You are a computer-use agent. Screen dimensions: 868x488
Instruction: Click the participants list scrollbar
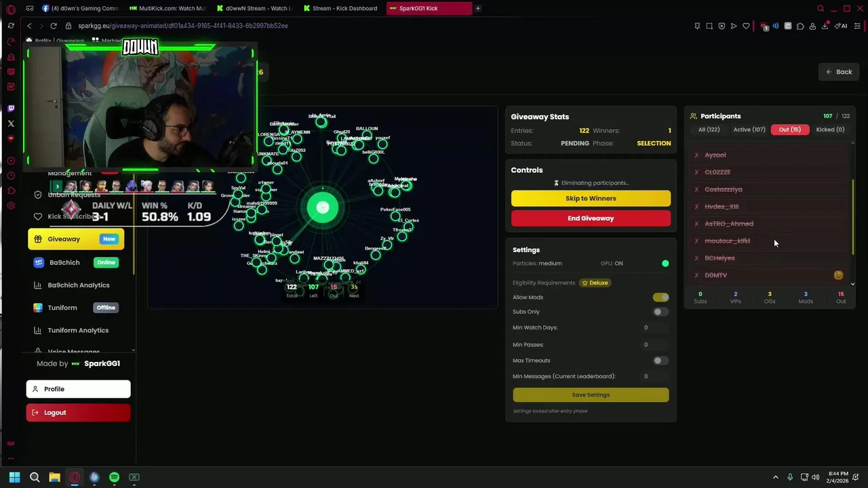coord(853,217)
